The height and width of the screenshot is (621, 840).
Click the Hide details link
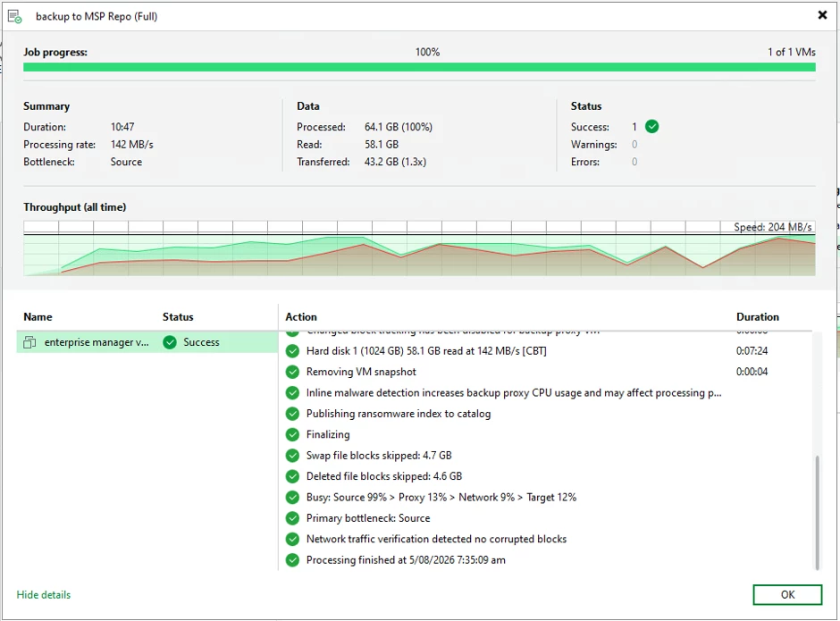(x=44, y=595)
